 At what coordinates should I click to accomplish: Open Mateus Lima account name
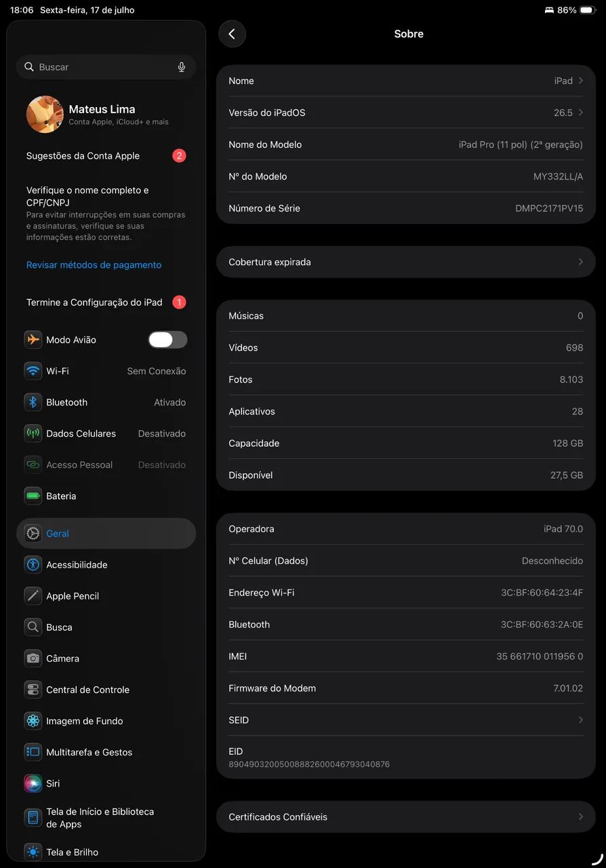pos(102,109)
